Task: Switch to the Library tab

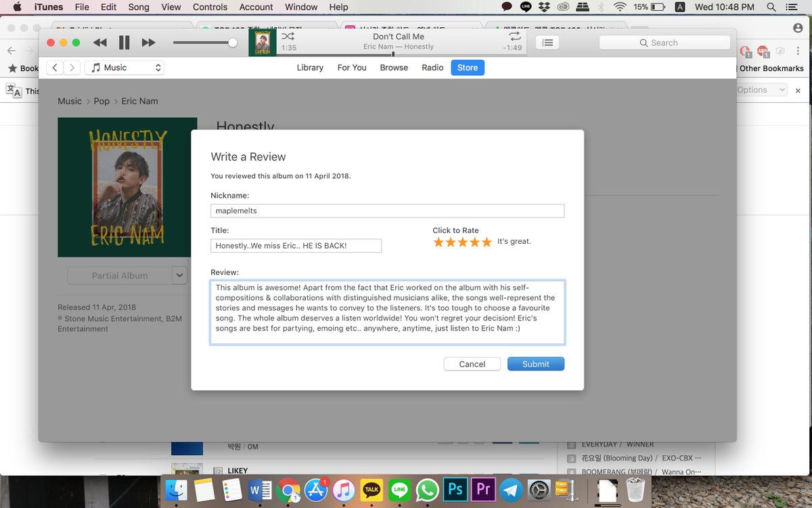Action: pos(310,68)
